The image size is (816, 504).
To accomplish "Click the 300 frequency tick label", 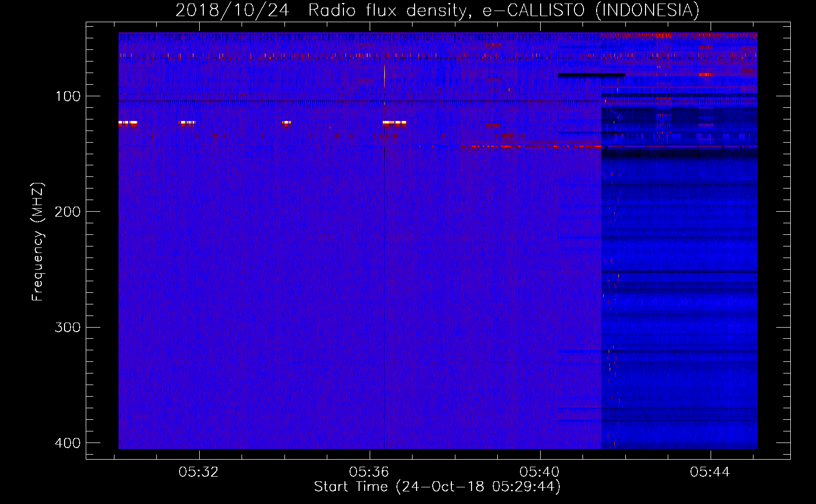I will click(68, 328).
